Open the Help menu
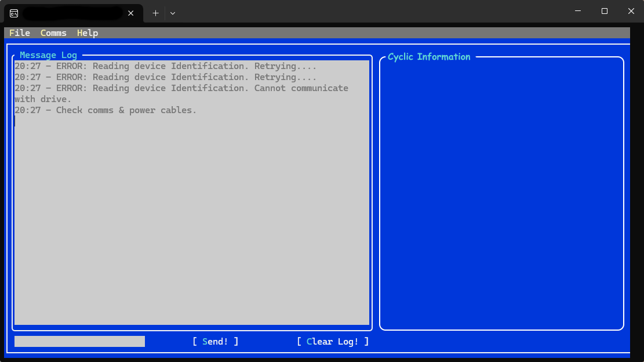Image resolution: width=644 pixels, height=362 pixels. [87, 33]
